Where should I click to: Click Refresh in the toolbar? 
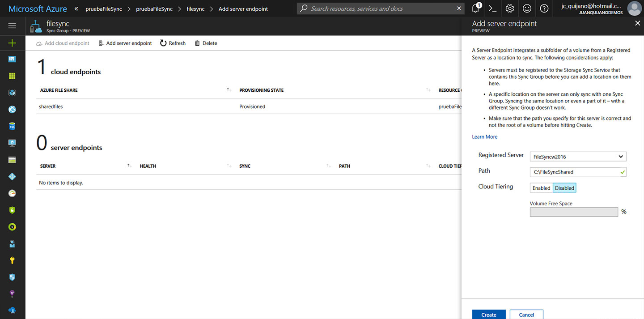tap(173, 43)
